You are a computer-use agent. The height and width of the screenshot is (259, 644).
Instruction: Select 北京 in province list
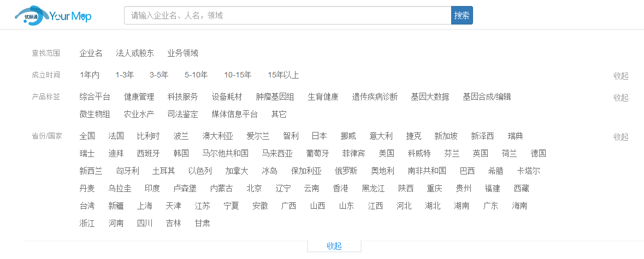254,189
